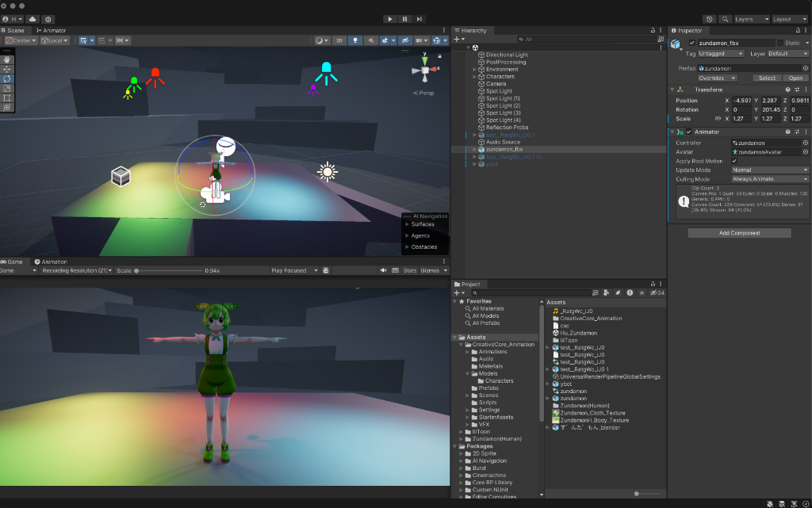The height and width of the screenshot is (508, 812).
Task: Open Game view shortcuts keyboard icon
Action: [x=396, y=270]
